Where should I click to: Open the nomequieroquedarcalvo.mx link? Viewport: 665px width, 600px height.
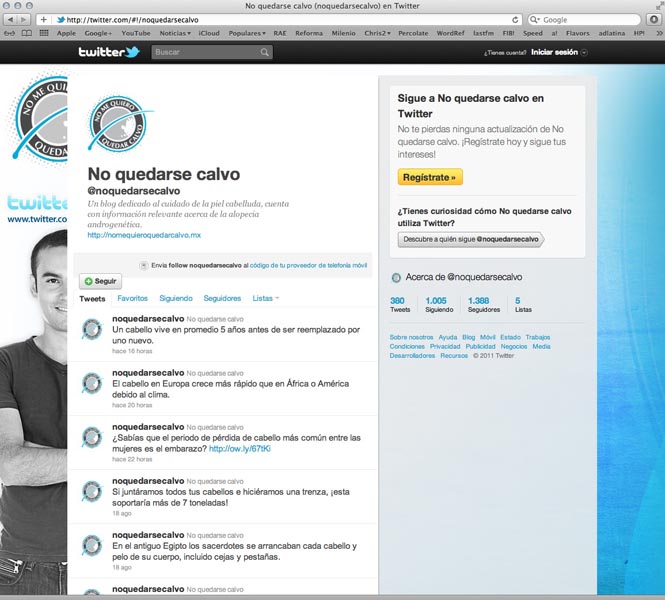pos(144,235)
